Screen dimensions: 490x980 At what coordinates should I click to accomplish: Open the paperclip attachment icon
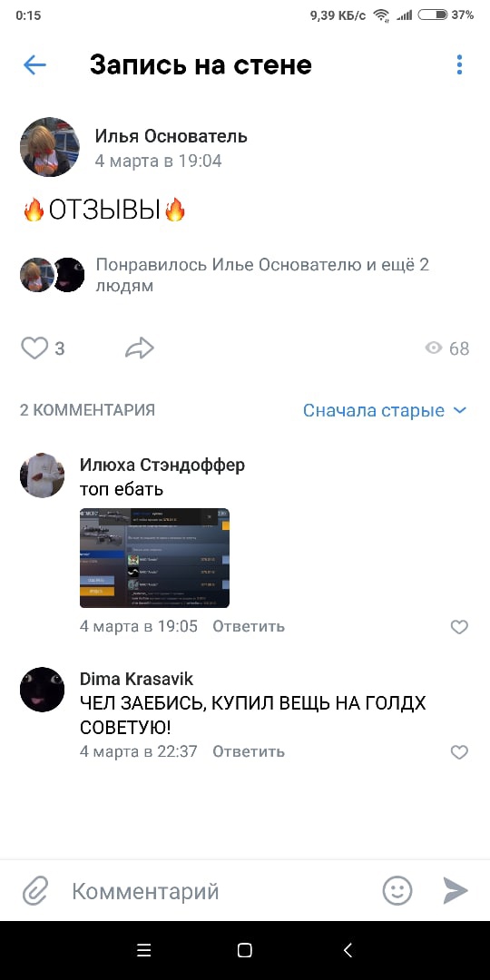pyautogui.click(x=35, y=891)
